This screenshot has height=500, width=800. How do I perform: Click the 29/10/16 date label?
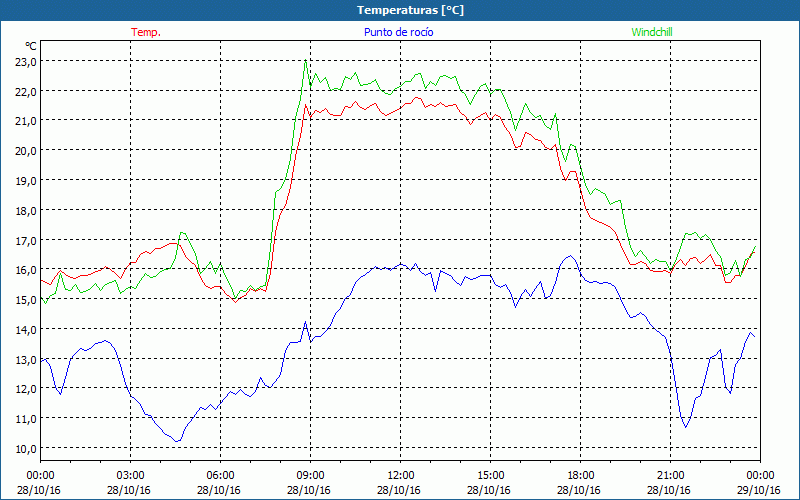(x=759, y=490)
